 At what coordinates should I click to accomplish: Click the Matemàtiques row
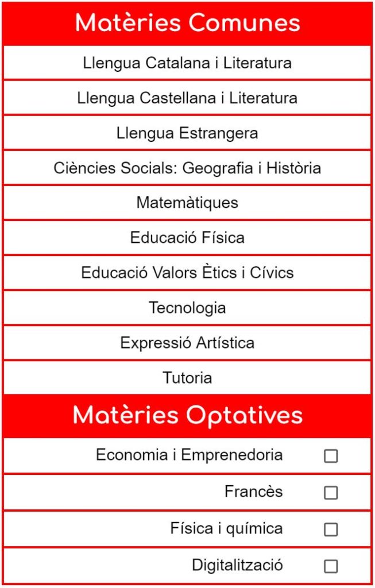[x=187, y=203]
